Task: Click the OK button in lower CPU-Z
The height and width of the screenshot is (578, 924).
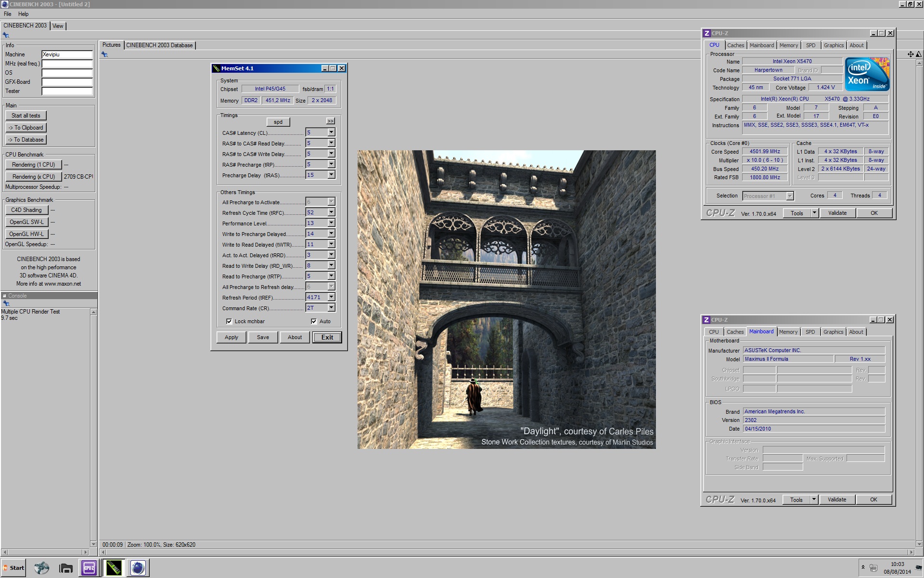Action: [873, 499]
